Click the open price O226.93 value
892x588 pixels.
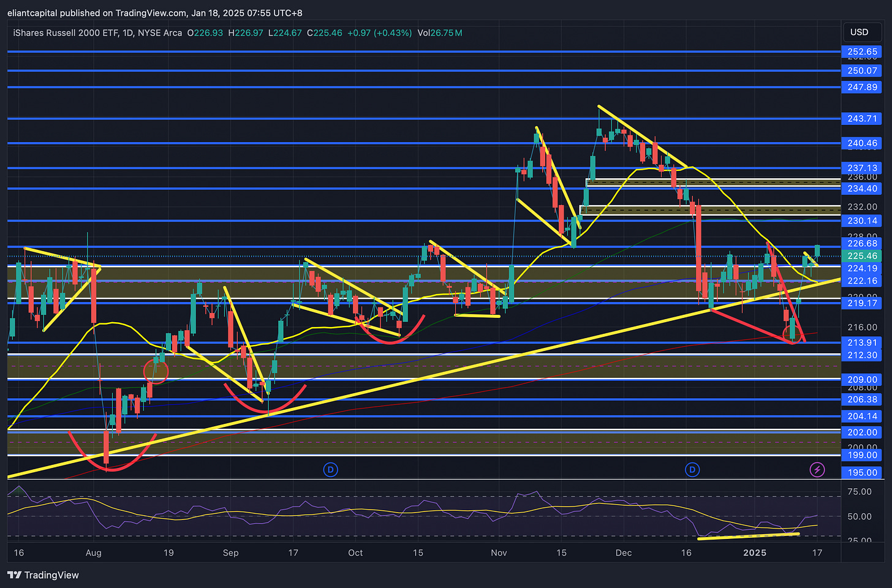[205, 32]
